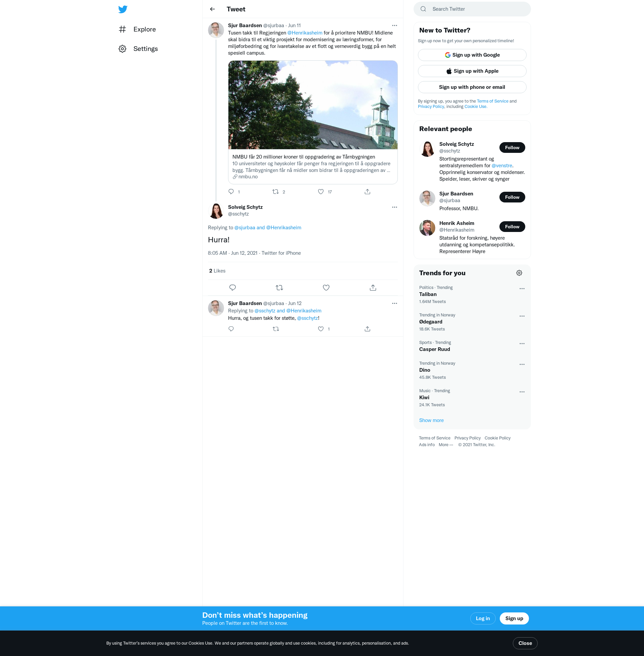The height and width of the screenshot is (656, 644).
Task: Follow Solveig Schytz
Action: coord(512,148)
